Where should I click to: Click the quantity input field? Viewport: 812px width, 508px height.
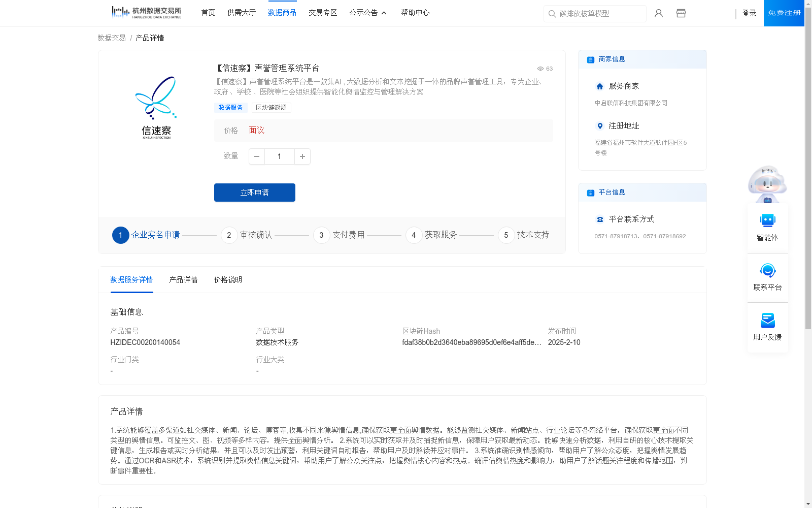279,156
